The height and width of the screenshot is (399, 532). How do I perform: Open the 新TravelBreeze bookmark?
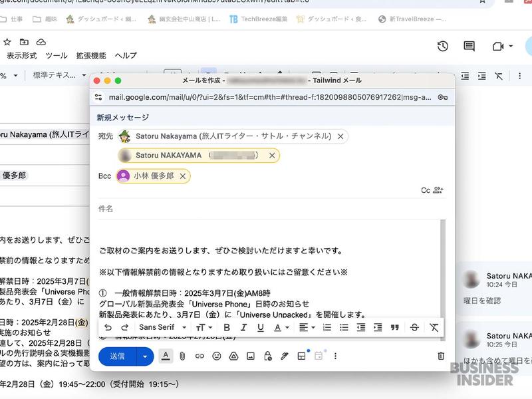click(x=412, y=19)
